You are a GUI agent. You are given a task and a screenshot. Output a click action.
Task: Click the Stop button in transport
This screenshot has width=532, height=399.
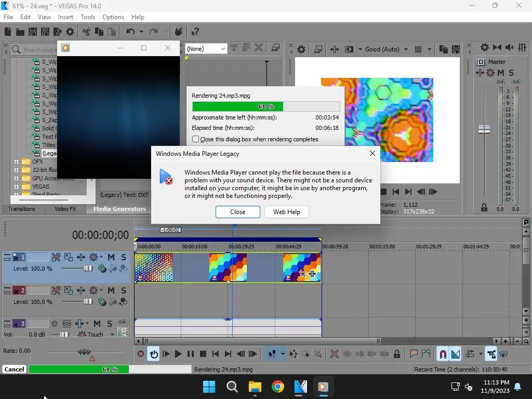[203, 354]
